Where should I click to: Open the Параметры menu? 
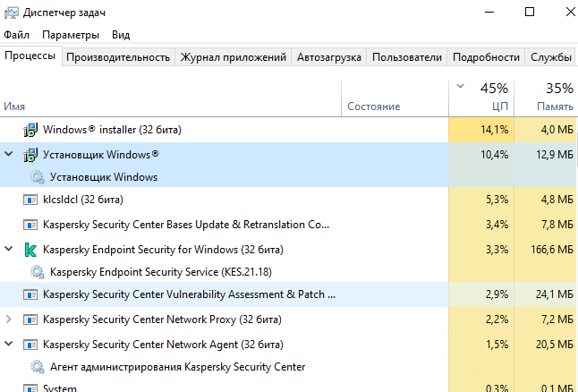(71, 35)
